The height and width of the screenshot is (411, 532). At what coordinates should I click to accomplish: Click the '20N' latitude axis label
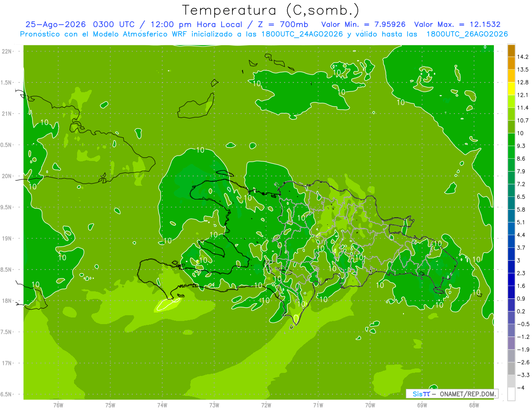click(7, 176)
